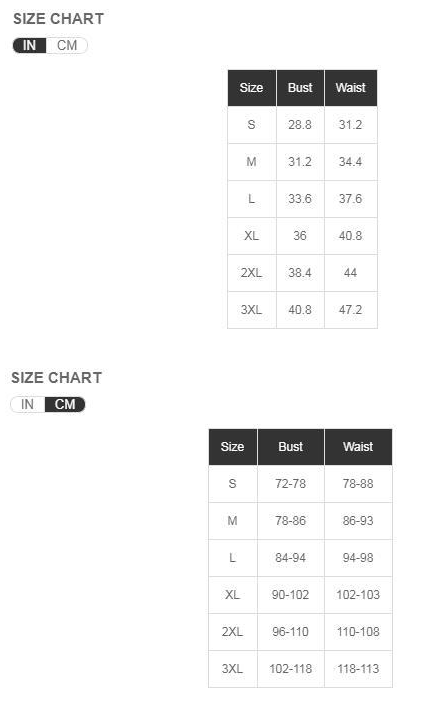424x712 pixels.
Task: Click the 102-103 waist range for XL
Action: (x=358, y=595)
